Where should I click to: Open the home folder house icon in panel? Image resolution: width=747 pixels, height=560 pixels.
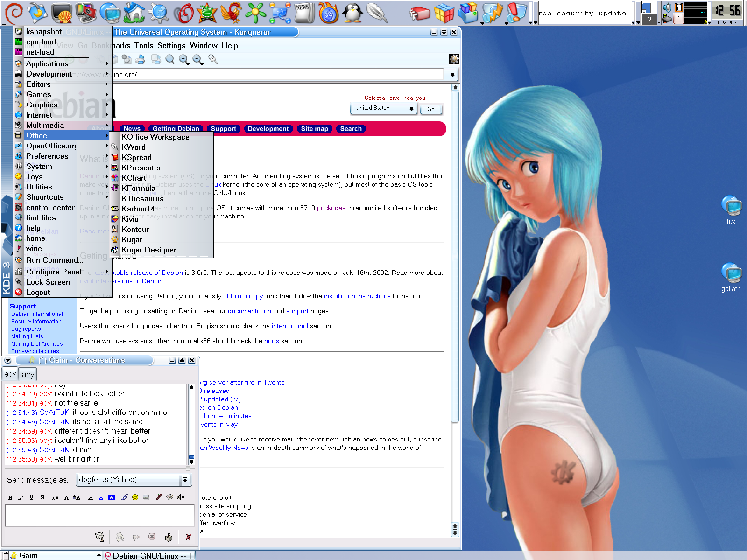click(x=134, y=13)
